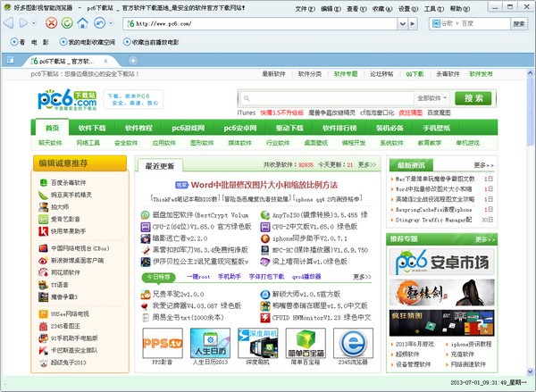Click the Go arrow beside address bar
The width and height of the screenshot is (536, 392).
tap(413, 23)
